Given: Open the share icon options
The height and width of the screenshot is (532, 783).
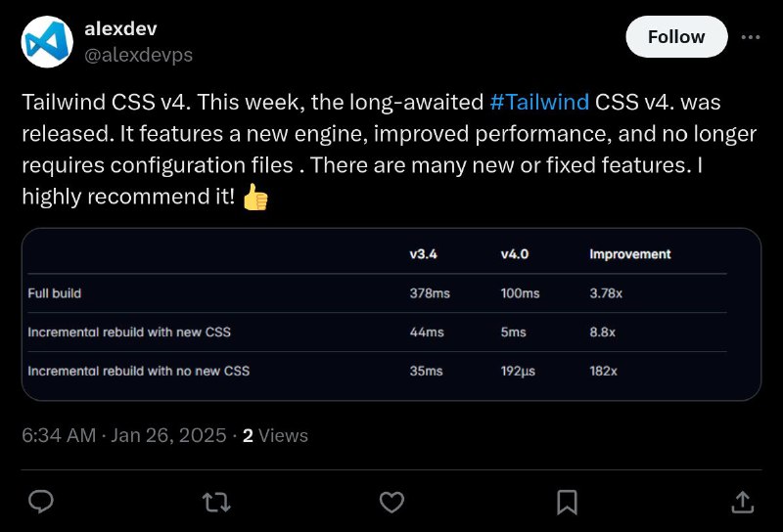Looking at the screenshot, I should tap(743, 502).
